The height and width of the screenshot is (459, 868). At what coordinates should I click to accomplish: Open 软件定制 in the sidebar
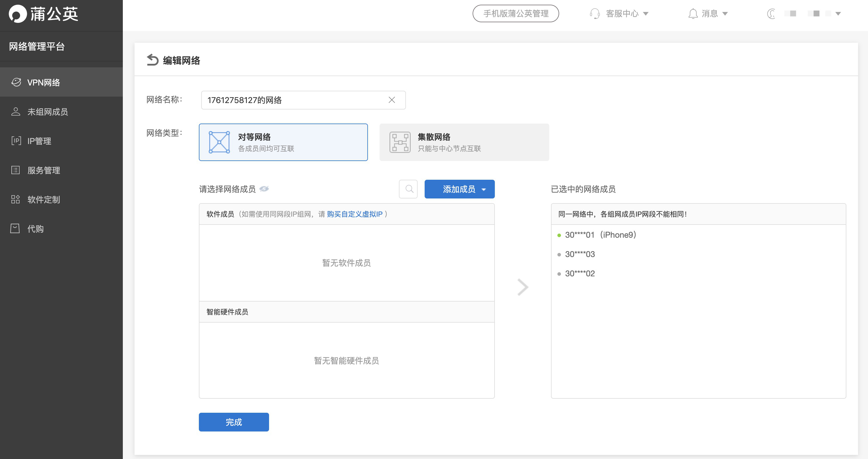61,200
